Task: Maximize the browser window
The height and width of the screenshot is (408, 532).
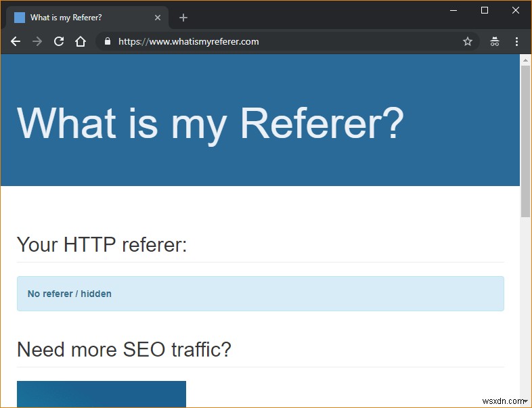Action: 485,11
